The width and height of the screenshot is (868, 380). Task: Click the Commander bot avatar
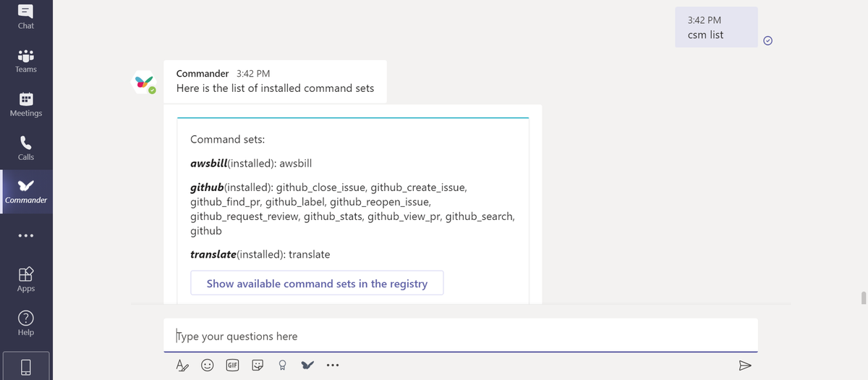(144, 83)
